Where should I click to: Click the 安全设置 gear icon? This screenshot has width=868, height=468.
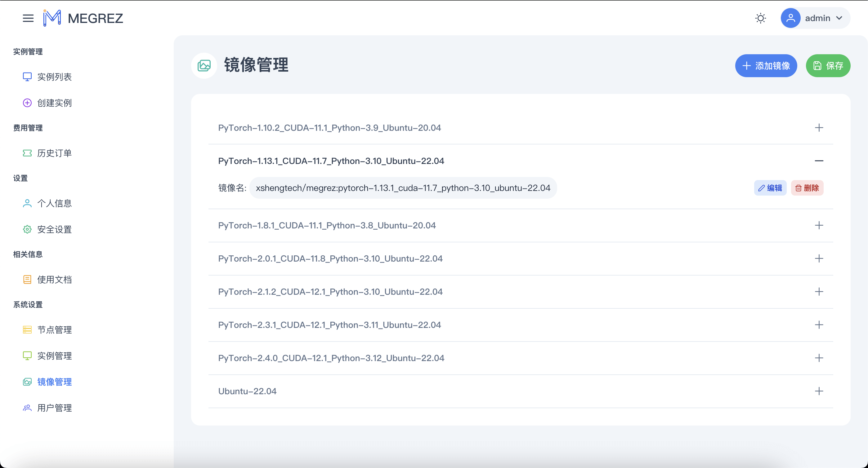click(27, 229)
